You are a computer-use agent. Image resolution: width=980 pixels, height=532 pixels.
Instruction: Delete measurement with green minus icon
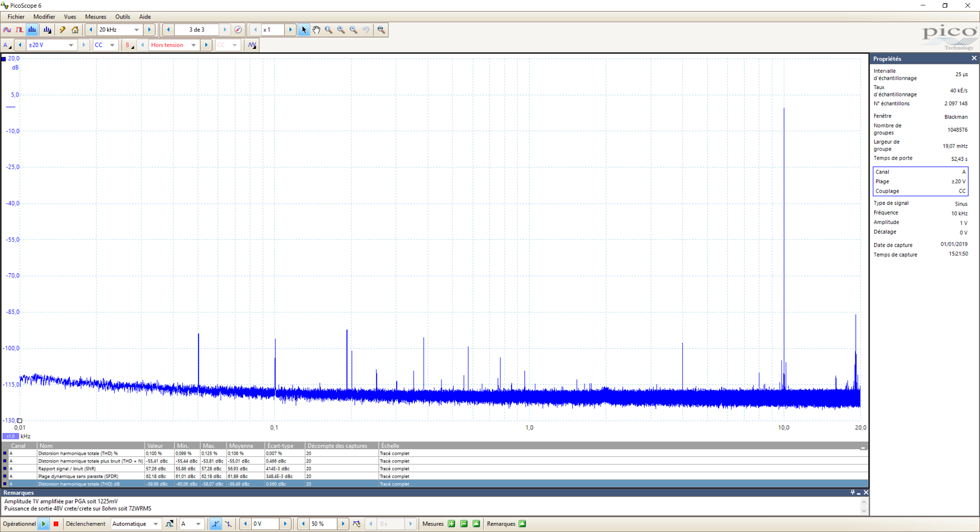tap(464, 524)
